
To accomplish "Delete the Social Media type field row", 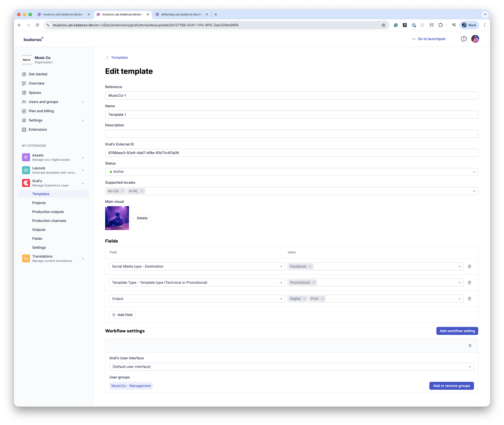I will [x=469, y=266].
